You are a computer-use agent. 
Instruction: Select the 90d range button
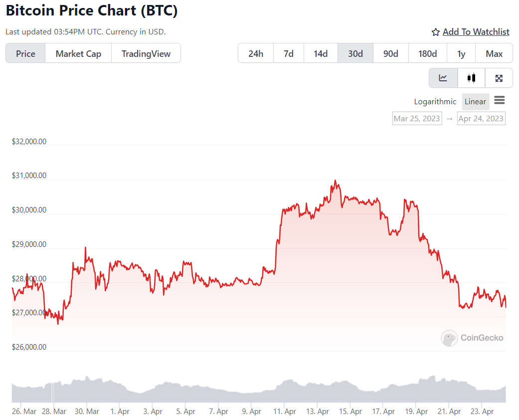pos(390,53)
